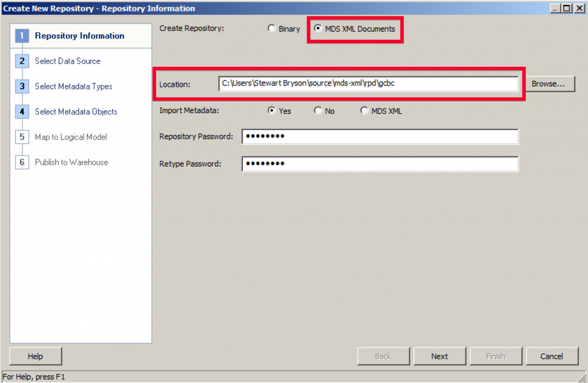The image size is (588, 383).
Task: Click the step 4 Select Metadata Objects icon
Action: pyautogui.click(x=22, y=111)
